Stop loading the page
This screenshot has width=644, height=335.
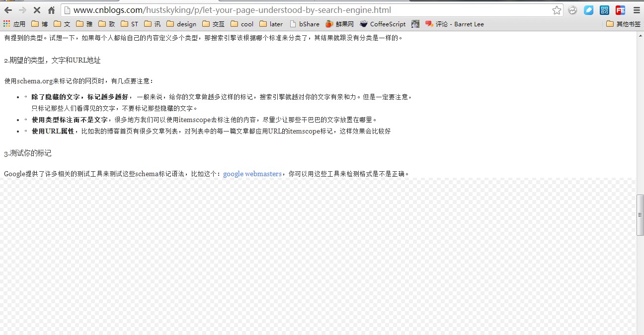click(x=37, y=10)
